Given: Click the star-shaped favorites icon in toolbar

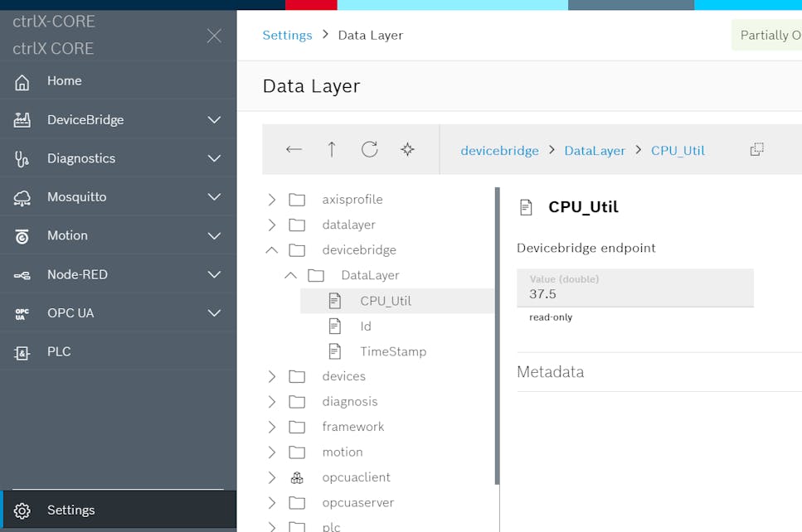Looking at the screenshot, I should click(407, 149).
